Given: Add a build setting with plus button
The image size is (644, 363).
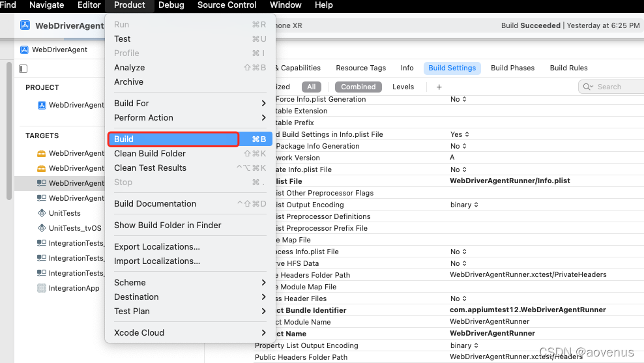Looking at the screenshot, I should (x=439, y=87).
